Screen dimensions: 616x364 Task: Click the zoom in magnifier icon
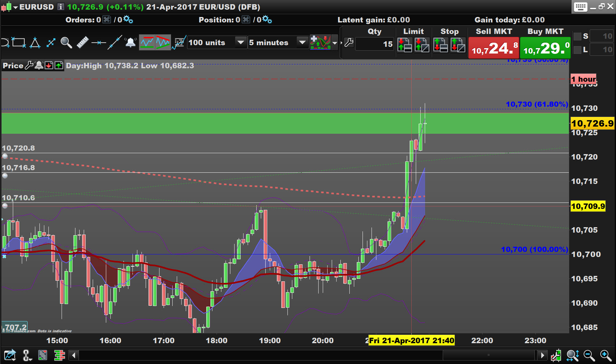tap(605, 355)
